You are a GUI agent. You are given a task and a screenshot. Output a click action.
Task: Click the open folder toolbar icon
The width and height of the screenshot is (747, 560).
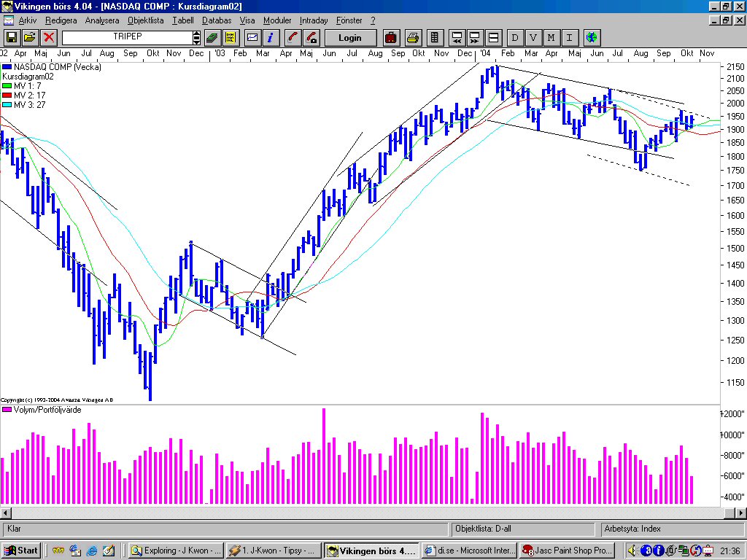coord(30,37)
